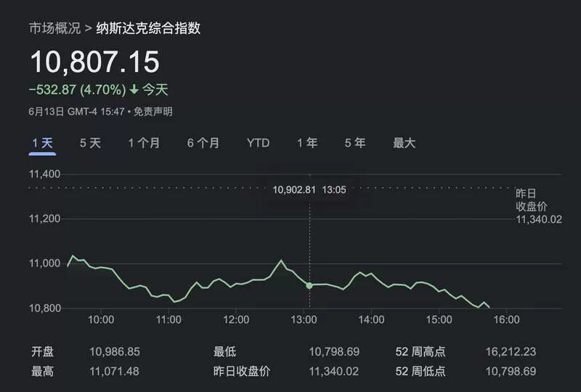Click the 开盘 value 10,986.85
The width and height of the screenshot is (581, 392).
[x=115, y=351]
